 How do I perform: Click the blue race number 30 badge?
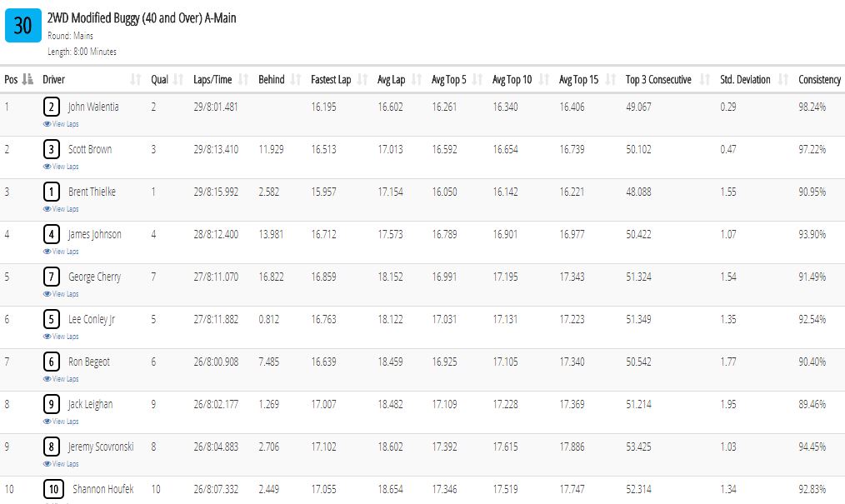(23, 25)
